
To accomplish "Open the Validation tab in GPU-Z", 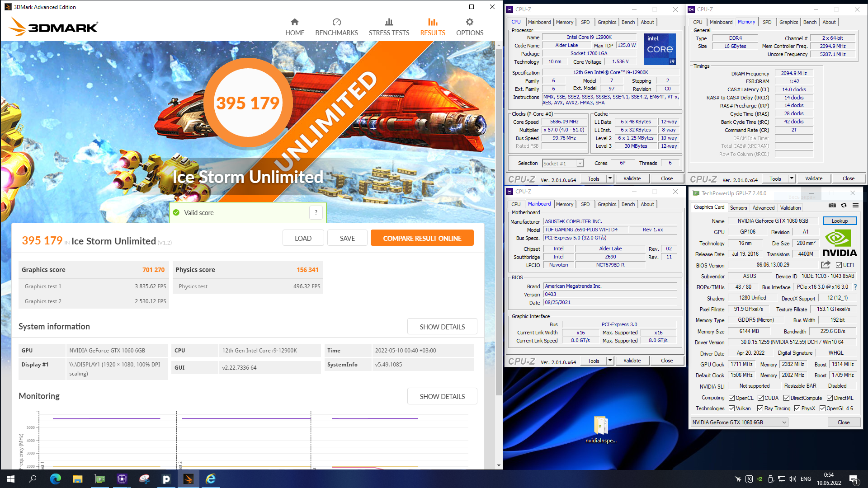I will pos(790,208).
